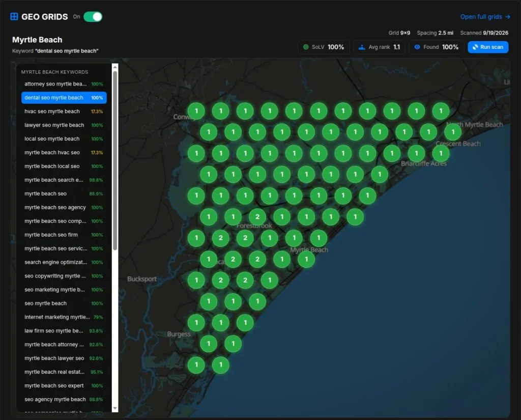
Task: Select keyword myrtle beach local seo
Action: click(x=64, y=166)
